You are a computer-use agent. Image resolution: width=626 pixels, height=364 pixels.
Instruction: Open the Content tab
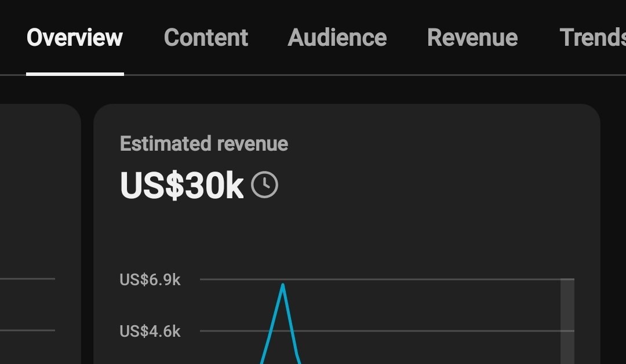(x=206, y=38)
